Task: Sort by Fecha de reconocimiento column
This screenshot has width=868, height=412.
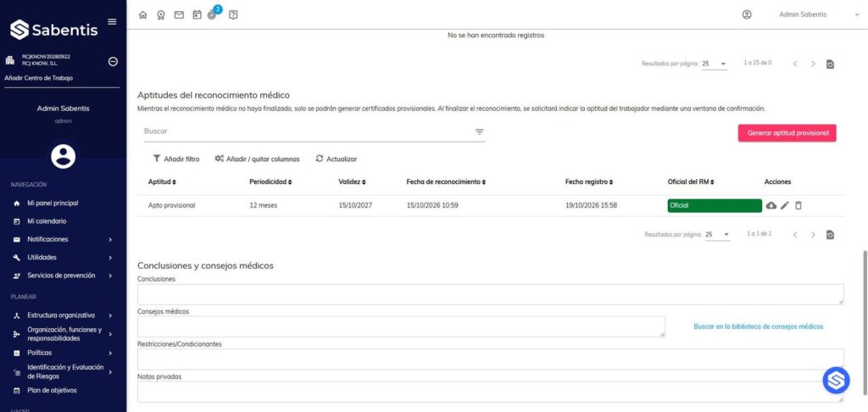Action: pyautogui.click(x=446, y=182)
